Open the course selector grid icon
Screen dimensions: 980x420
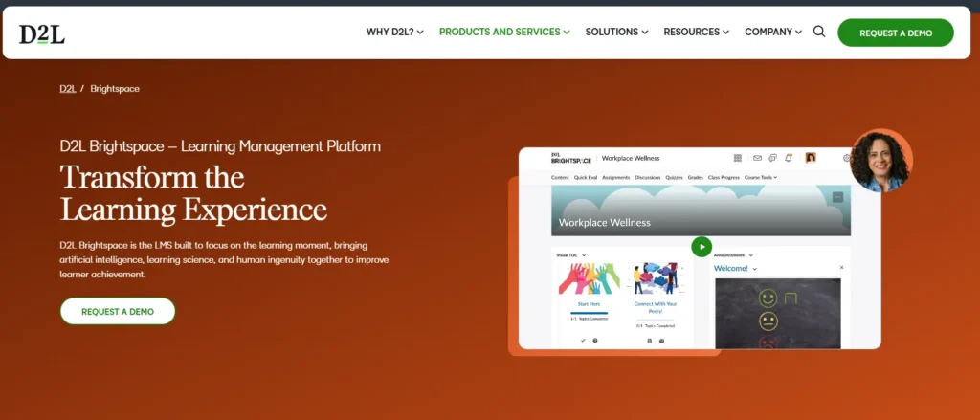coord(738,158)
